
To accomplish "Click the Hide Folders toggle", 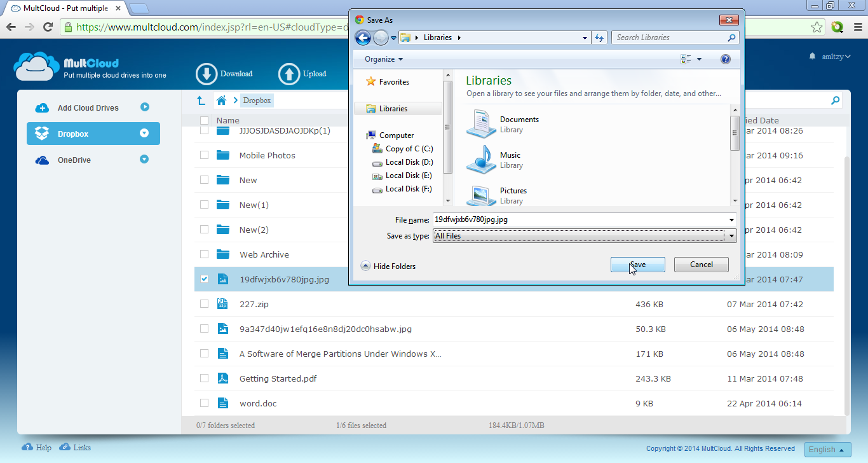I will 388,266.
